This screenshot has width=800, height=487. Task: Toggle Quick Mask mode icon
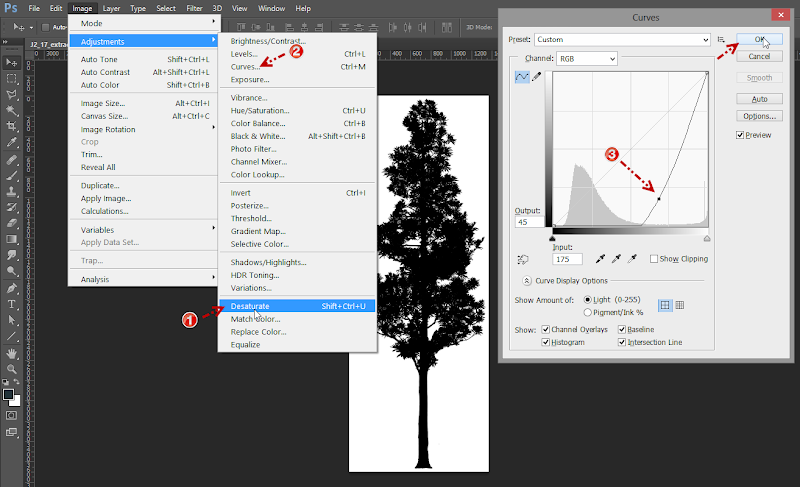coord(11,416)
